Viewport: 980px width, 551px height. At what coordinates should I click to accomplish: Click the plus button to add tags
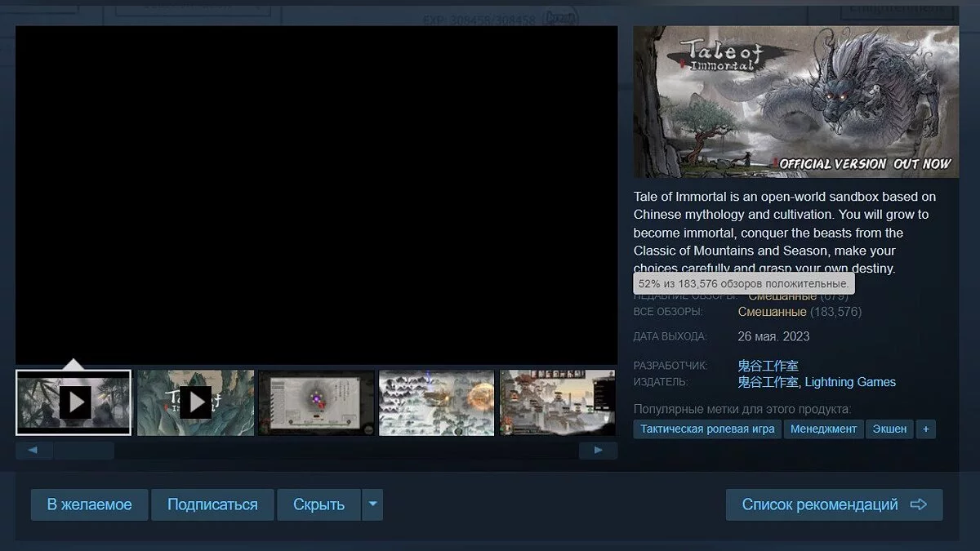925,429
